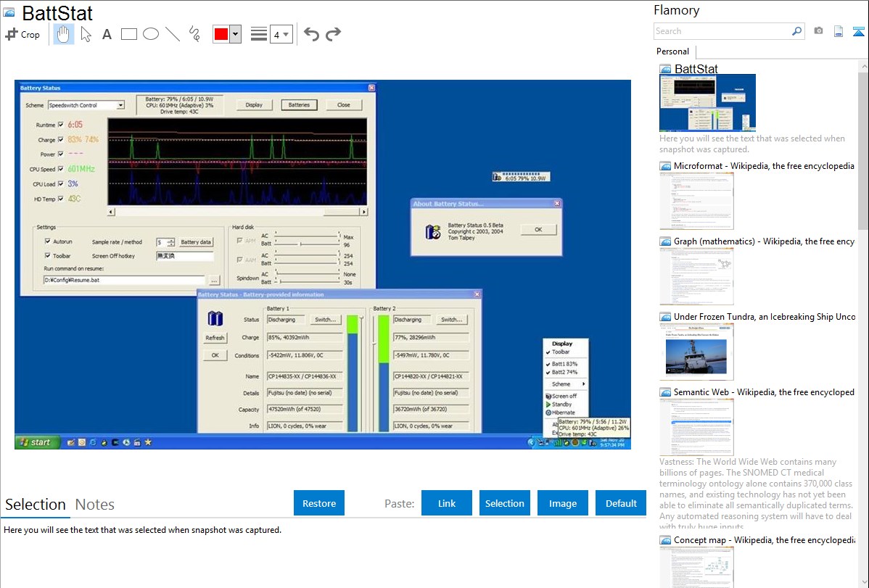Select the arrow pointer tool
Image resolution: width=869 pixels, height=588 pixels.
86,34
